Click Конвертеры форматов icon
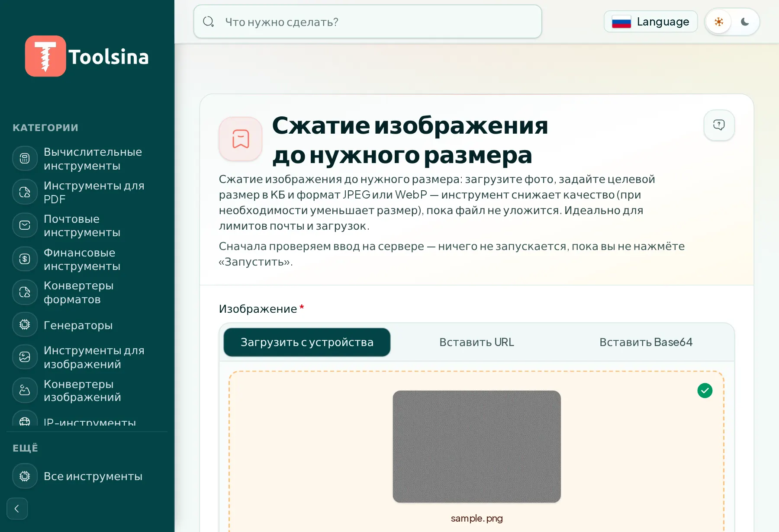Image resolution: width=779 pixels, height=532 pixels. [25, 292]
